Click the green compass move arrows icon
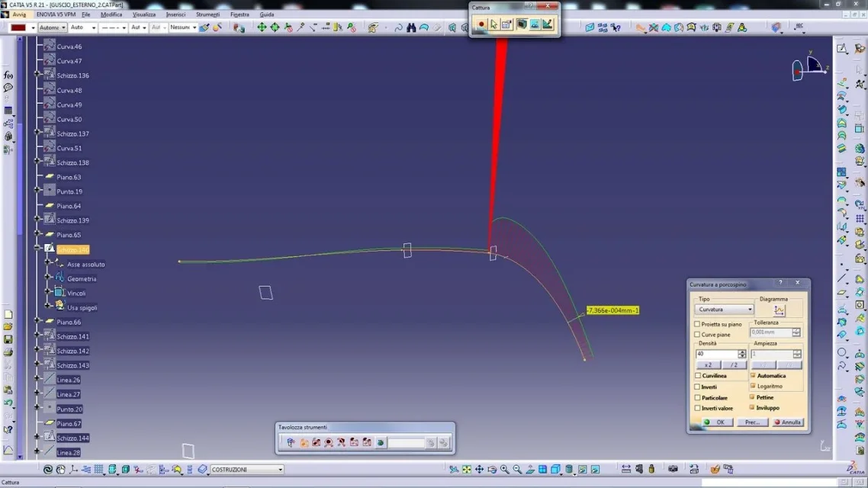Screen dimensions: 868x488 click(x=262, y=27)
